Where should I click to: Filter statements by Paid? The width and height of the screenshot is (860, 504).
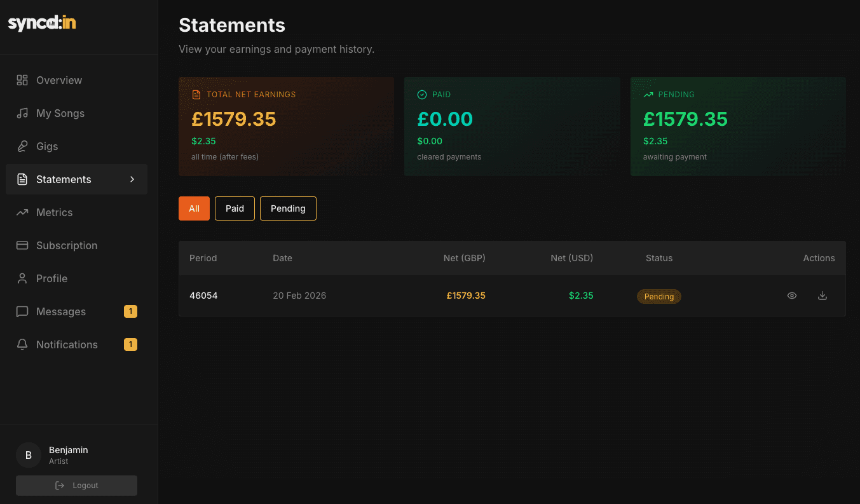(235, 208)
